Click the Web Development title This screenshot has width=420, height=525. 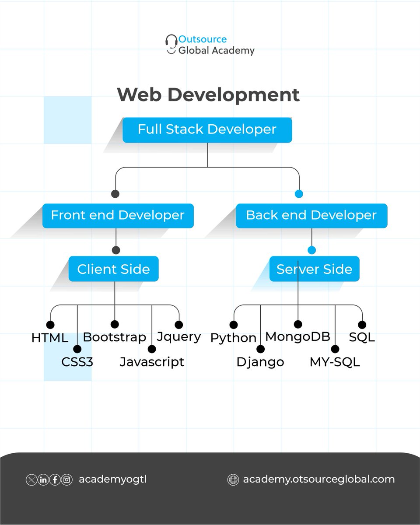tap(209, 94)
